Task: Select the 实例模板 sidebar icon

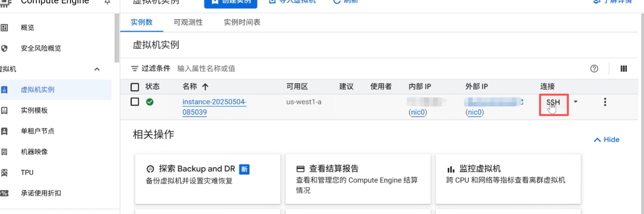Action: pyautogui.click(x=4, y=110)
